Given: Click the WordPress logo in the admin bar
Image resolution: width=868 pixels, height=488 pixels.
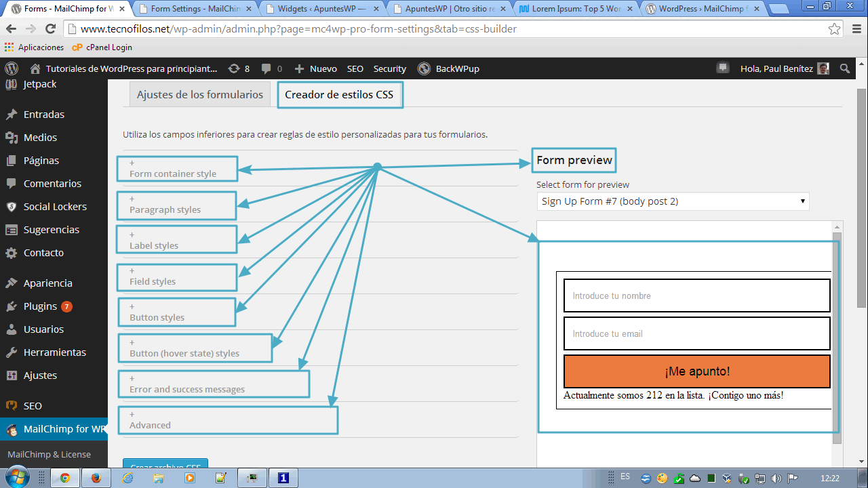Looking at the screenshot, I should click(x=12, y=68).
